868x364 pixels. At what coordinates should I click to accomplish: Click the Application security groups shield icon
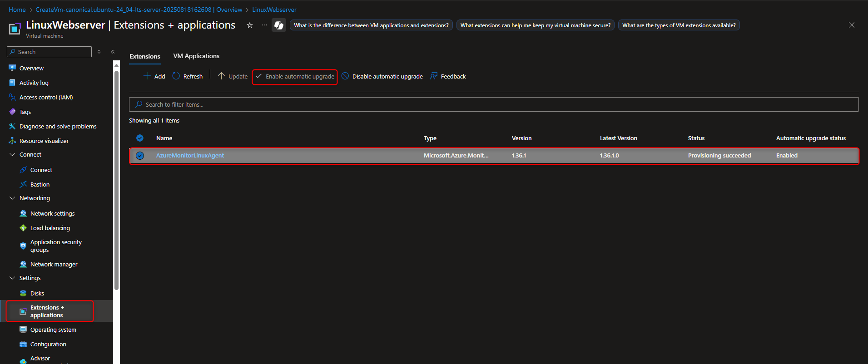[x=23, y=246]
